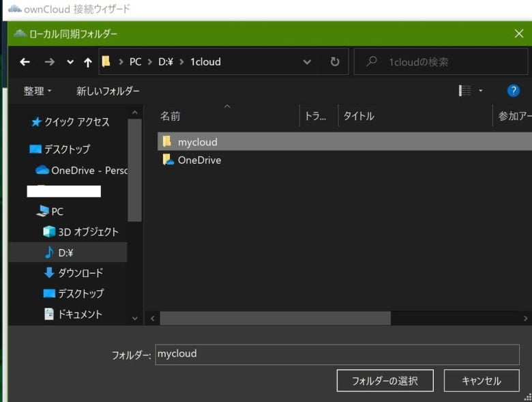This screenshot has width=532, height=402.
Task: Select D:¥ drive in navigation pane
Action: [68, 253]
